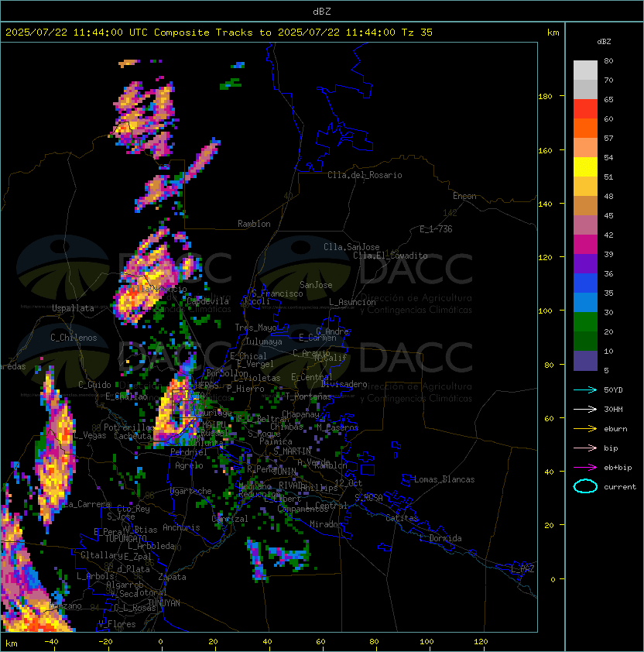Click the cyan 'current' ellipse legend icon
644x652 pixels.
click(585, 486)
